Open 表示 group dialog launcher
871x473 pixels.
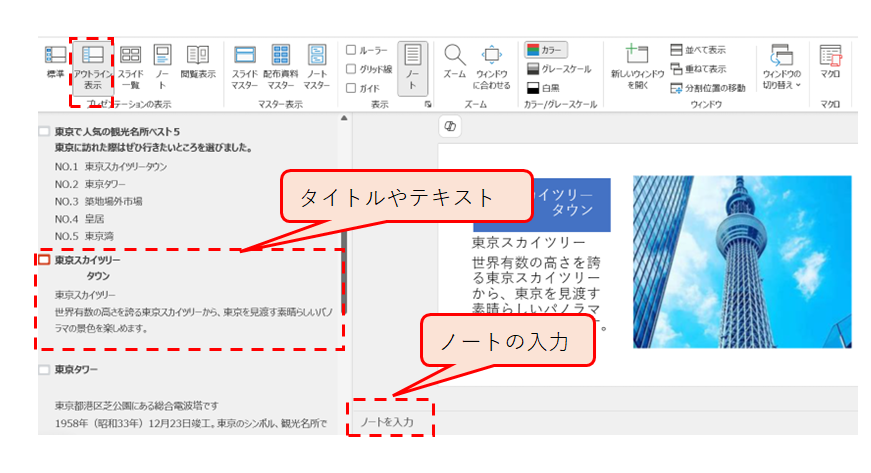(428, 105)
